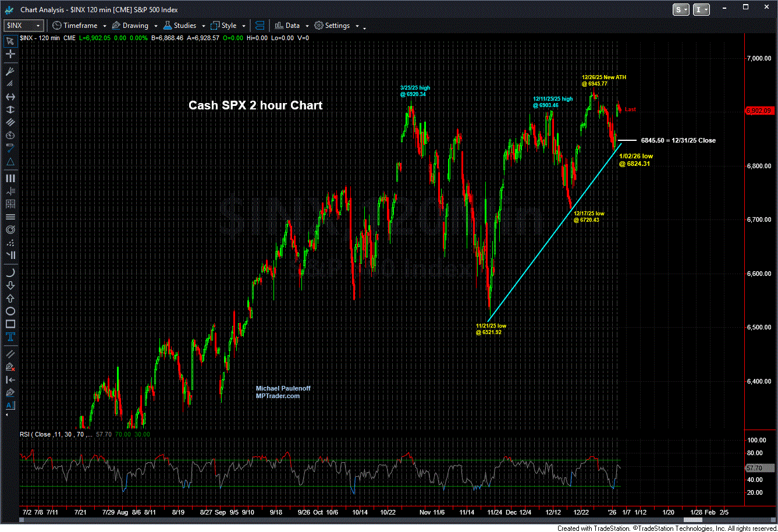Open the Studies menu
778x532 pixels.
184,26
